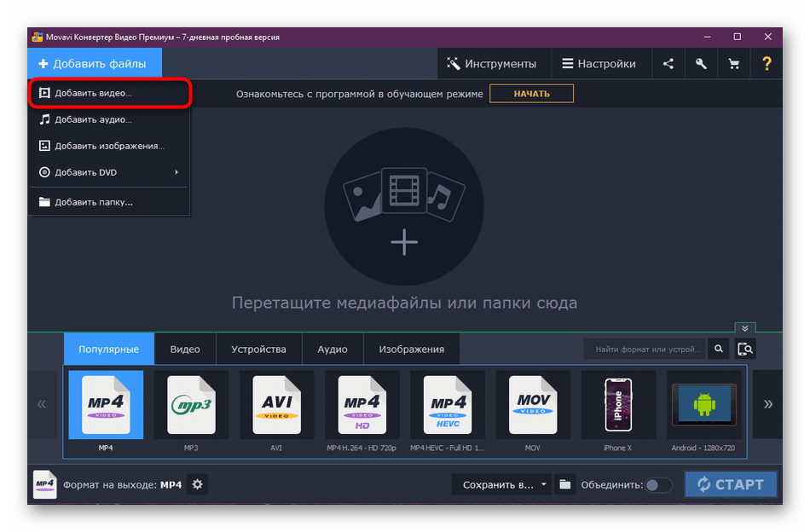
Task: Switch to the Устройства tab
Action: tap(257, 349)
